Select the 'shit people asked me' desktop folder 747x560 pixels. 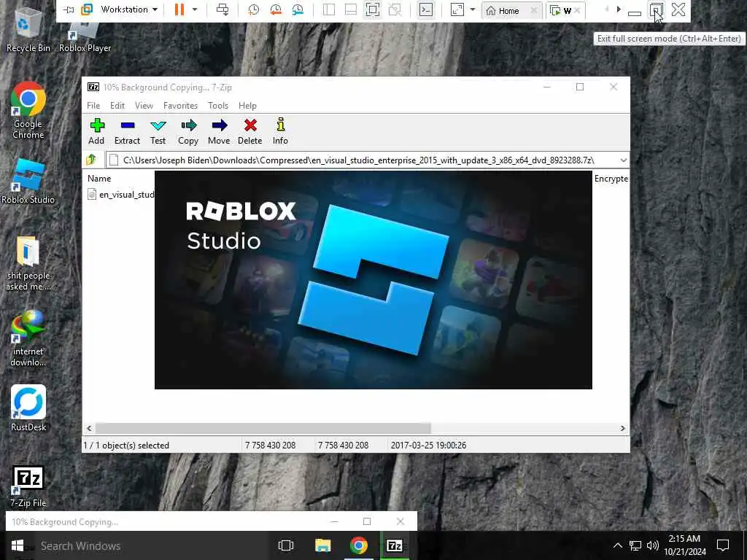click(28, 262)
